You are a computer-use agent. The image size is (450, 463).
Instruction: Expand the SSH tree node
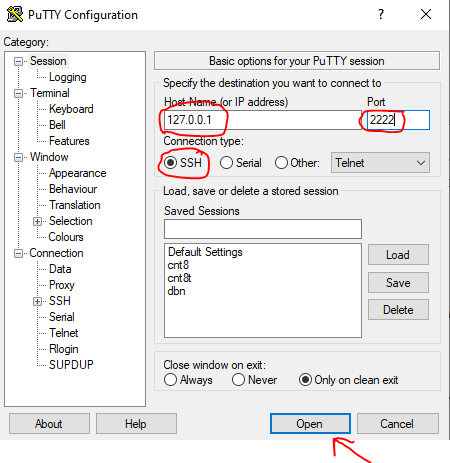37,301
